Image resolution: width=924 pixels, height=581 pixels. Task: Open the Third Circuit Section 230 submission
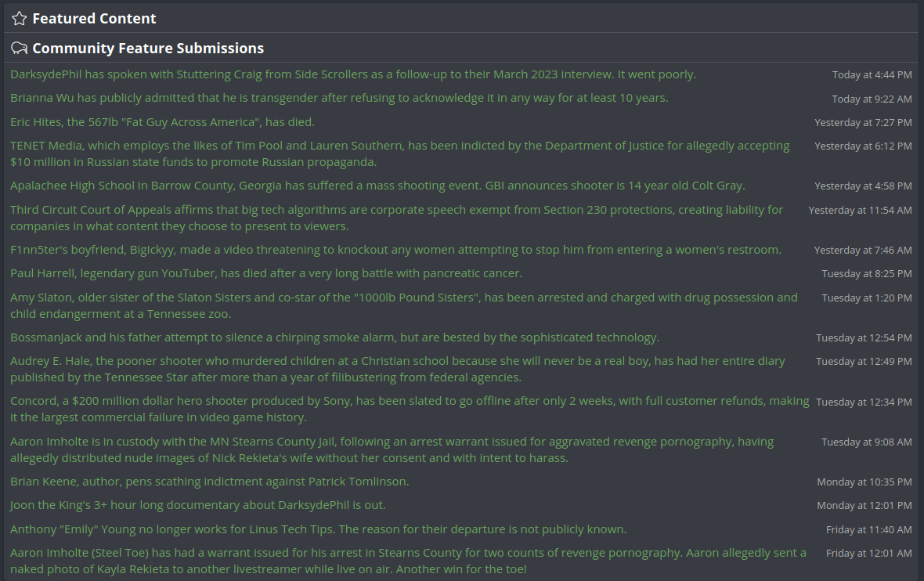[396, 218]
